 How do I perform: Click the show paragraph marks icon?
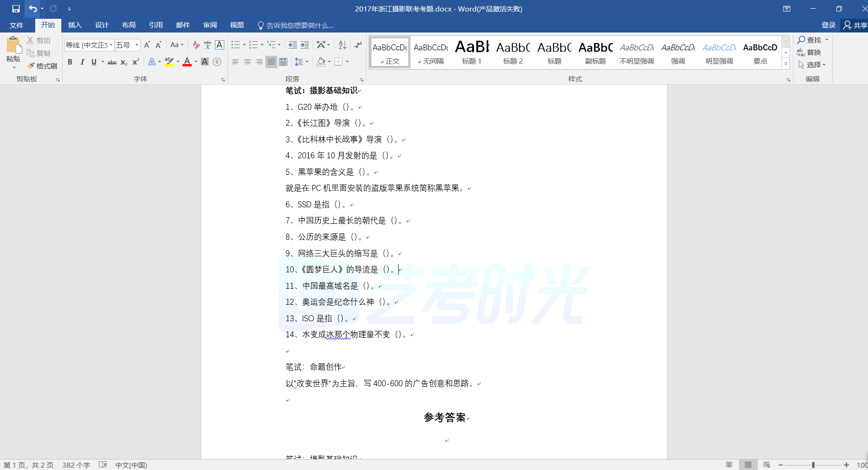358,45
